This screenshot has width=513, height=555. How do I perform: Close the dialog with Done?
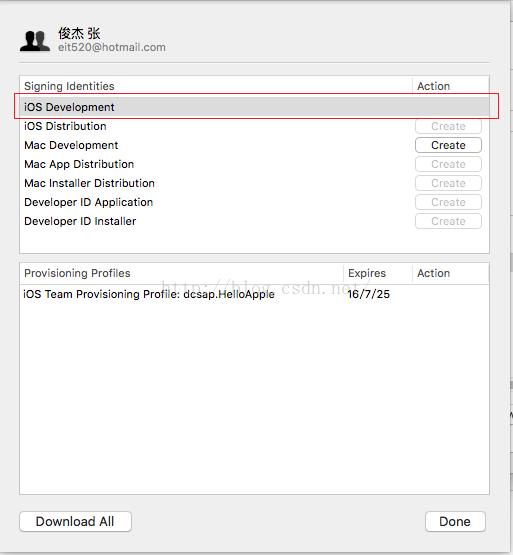pos(455,521)
